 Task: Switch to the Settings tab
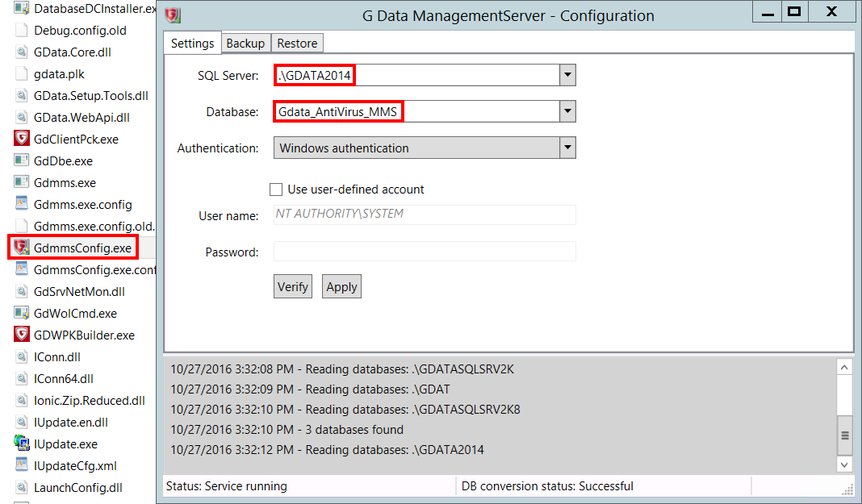(x=192, y=43)
